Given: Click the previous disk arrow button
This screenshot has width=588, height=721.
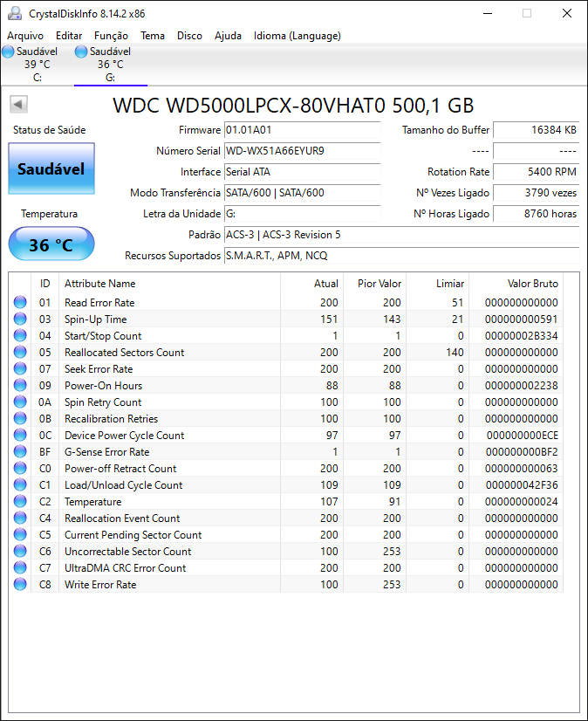Looking at the screenshot, I should [x=19, y=105].
